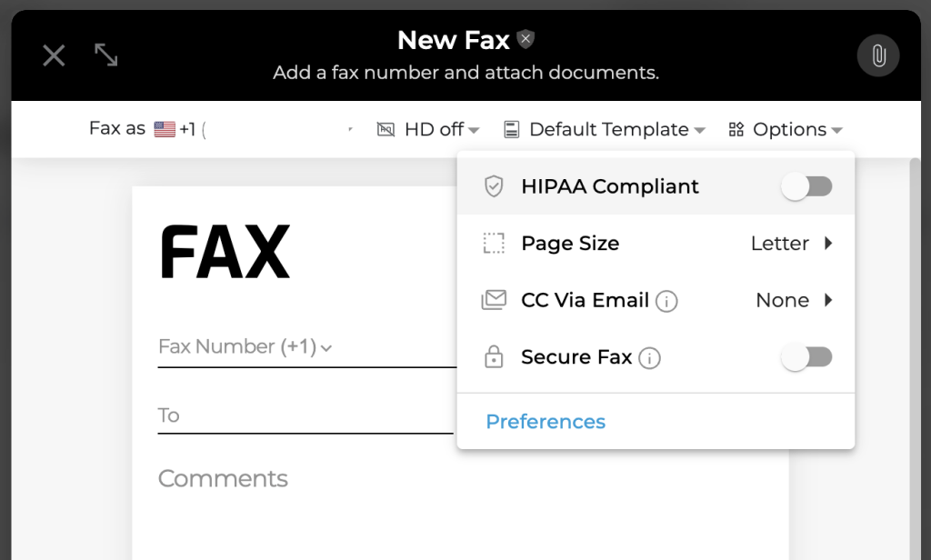This screenshot has height=560, width=931.
Task: Click the Fax as label
Action: [x=117, y=128]
